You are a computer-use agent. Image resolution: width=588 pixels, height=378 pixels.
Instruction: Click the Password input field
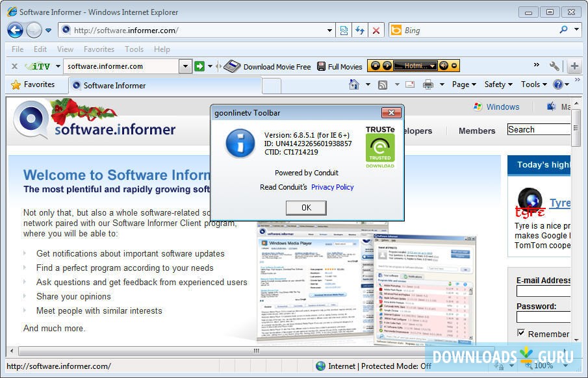tap(543, 317)
